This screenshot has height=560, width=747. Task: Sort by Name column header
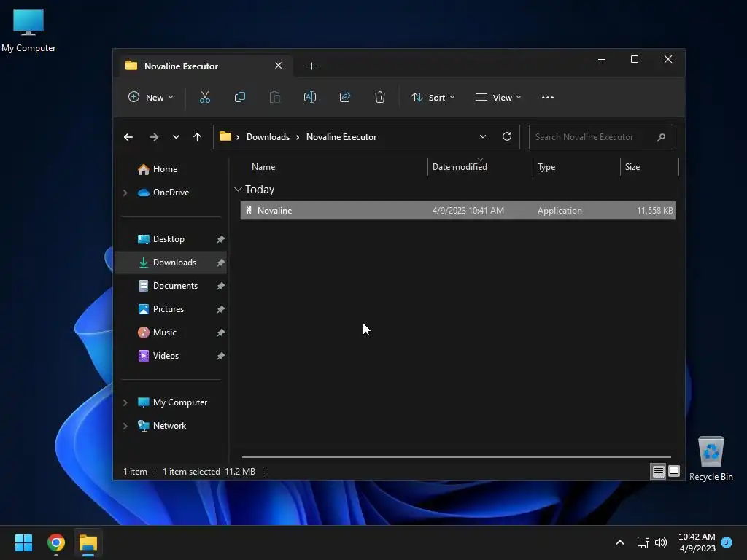(263, 167)
